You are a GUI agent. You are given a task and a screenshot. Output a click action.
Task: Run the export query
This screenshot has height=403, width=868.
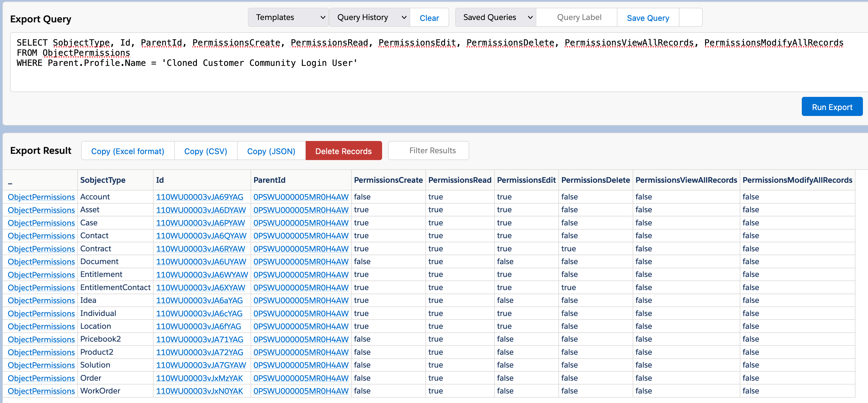tap(832, 107)
